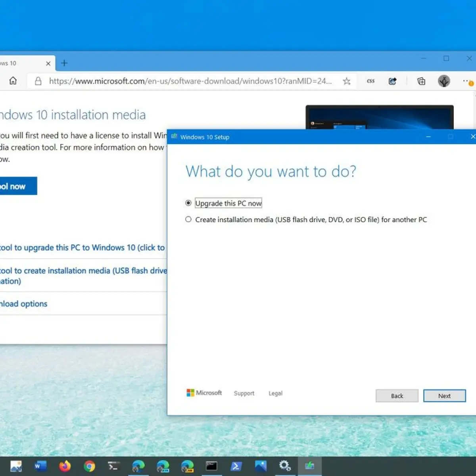Maximize the Edge browser window
Image resolution: width=476 pixels, height=476 pixels.
coord(446,58)
